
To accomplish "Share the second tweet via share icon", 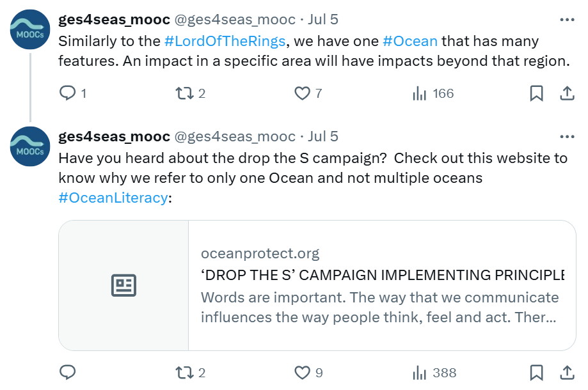I will pyautogui.click(x=566, y=372).
